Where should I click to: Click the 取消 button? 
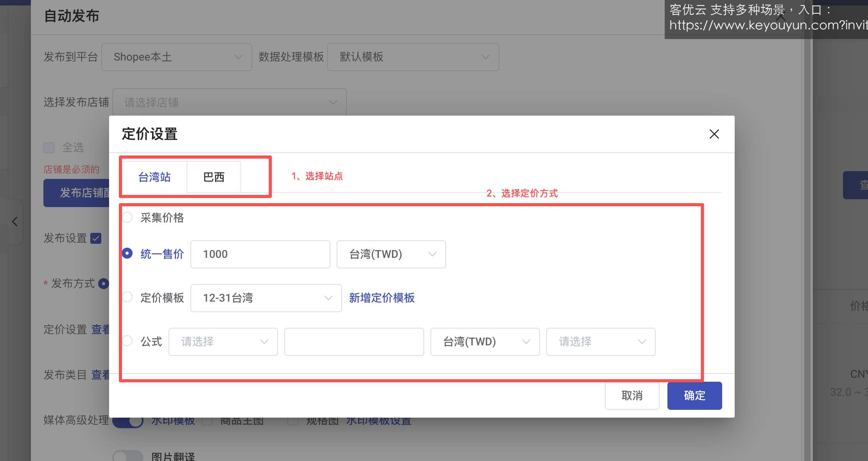[x=632, y=396]
